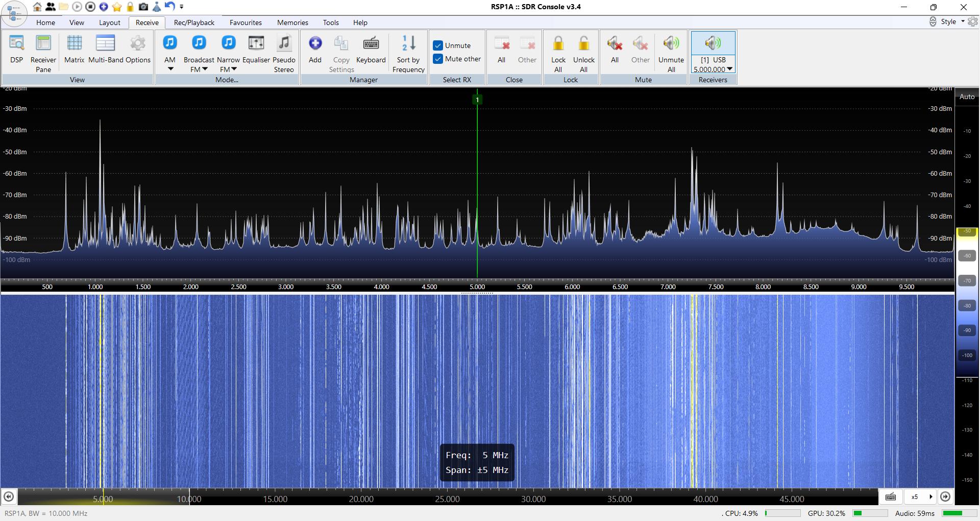Sort receivers by frequency
Image resolution: width=980 pixels, height=521 pixels.
tap(408, 54)
